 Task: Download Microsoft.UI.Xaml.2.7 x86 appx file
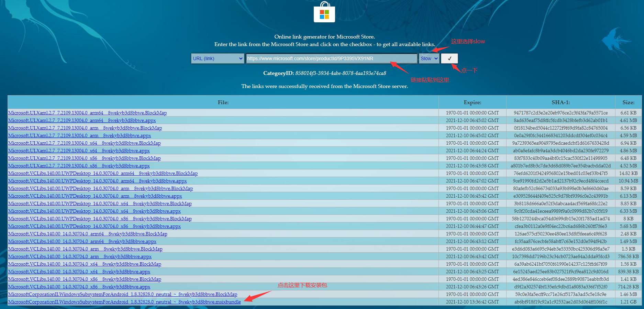point(79,166)
